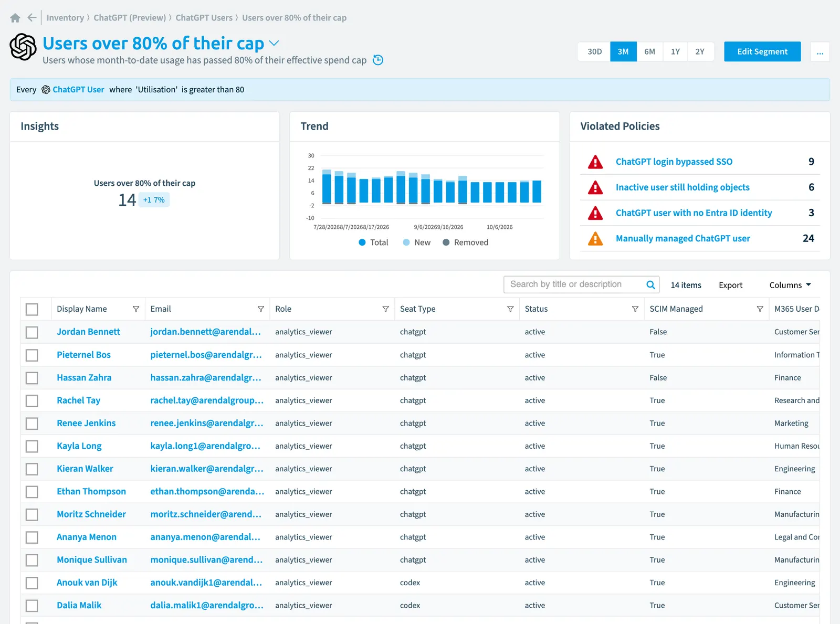Click the Edit Segment button
Viewport: 840px width, 624px height.
[762, 51]
